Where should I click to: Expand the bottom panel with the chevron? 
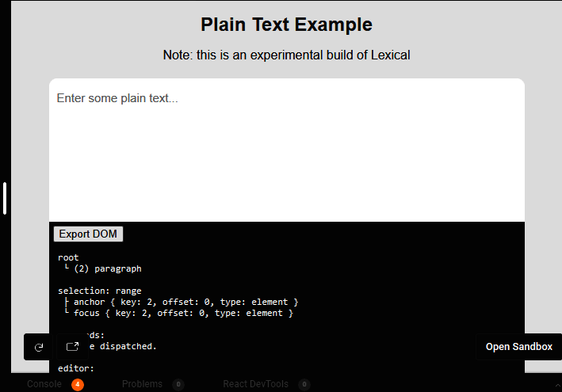[x=556, y=385]
